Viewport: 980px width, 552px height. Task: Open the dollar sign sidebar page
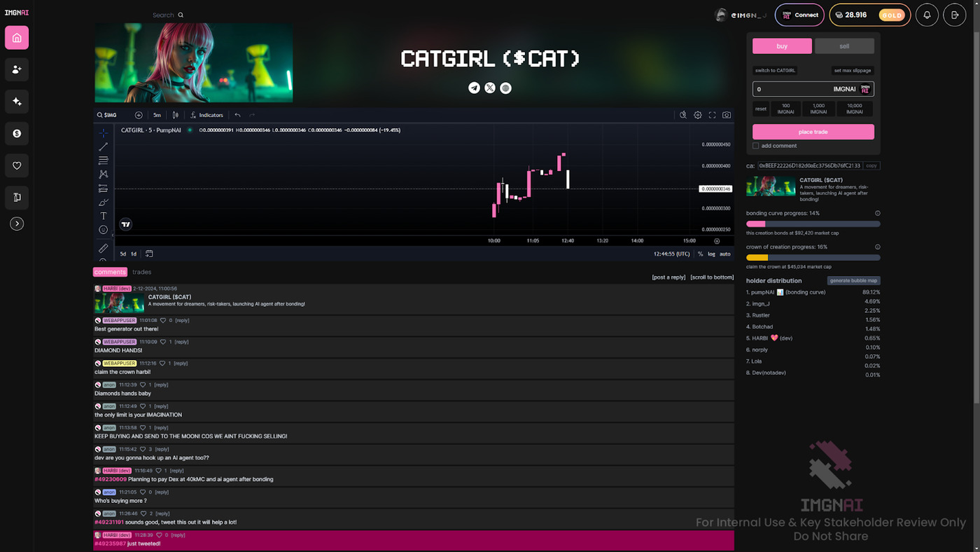[17, 134]
